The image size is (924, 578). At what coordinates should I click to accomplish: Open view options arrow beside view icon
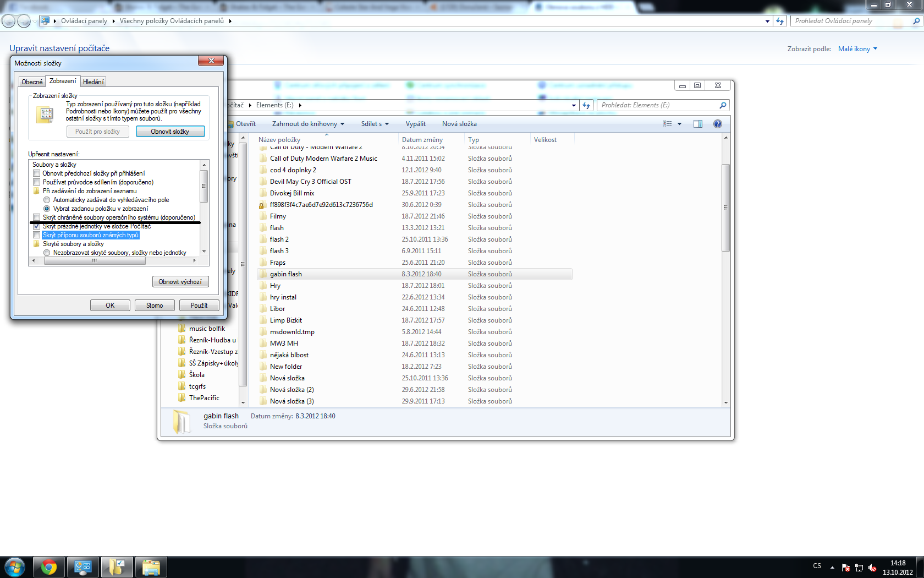[x=679, y=124]
